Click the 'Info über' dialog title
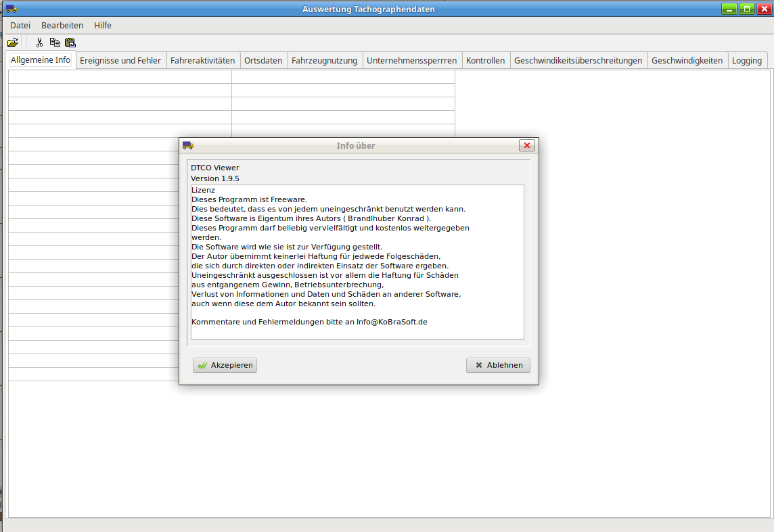 [x=356, y=145]
